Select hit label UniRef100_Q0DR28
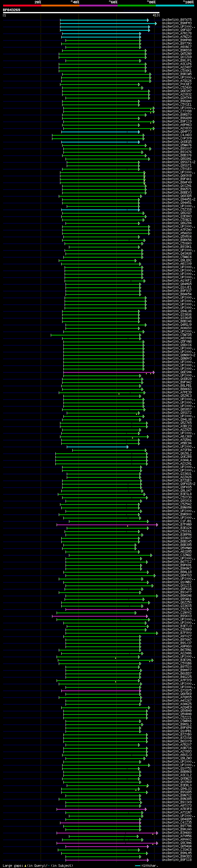197x868 pixels. pyautogui.click(x=177, y=379)
